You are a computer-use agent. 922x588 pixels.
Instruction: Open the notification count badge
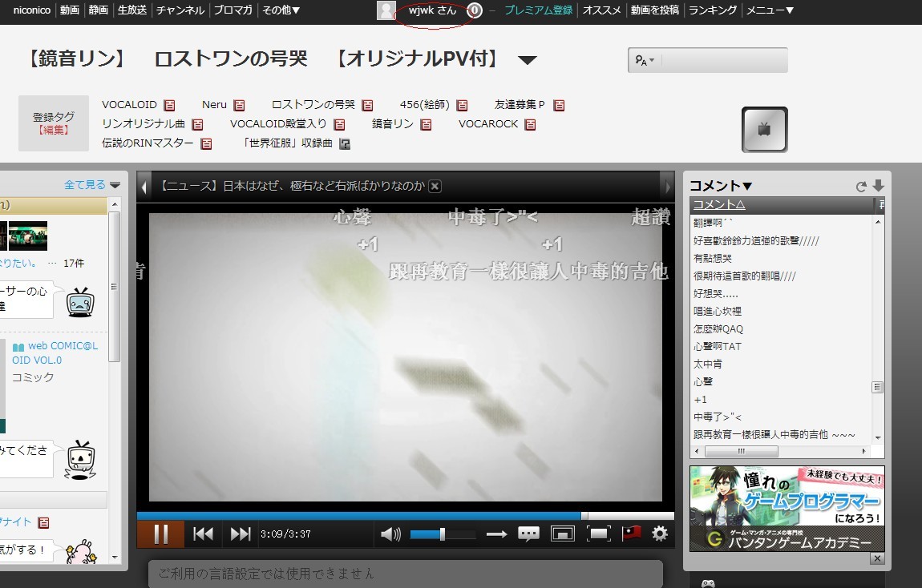475,10
